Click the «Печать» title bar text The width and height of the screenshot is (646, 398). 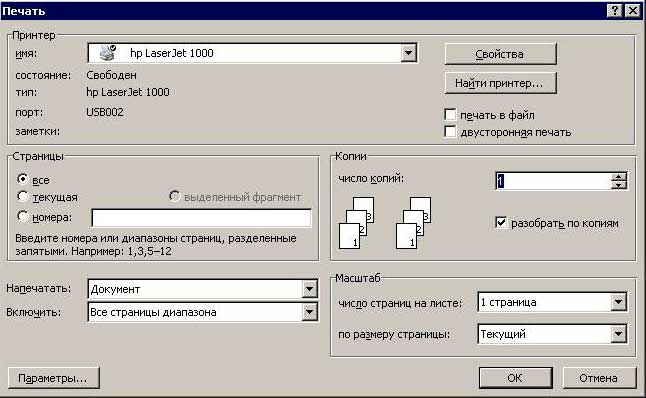click(23, 11)
